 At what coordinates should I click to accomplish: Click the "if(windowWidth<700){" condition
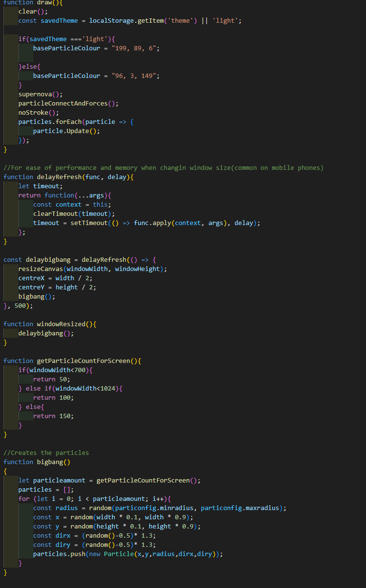(55, 370)
